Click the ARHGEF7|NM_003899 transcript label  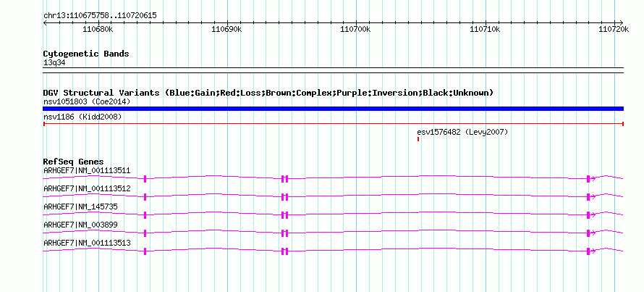80,225
